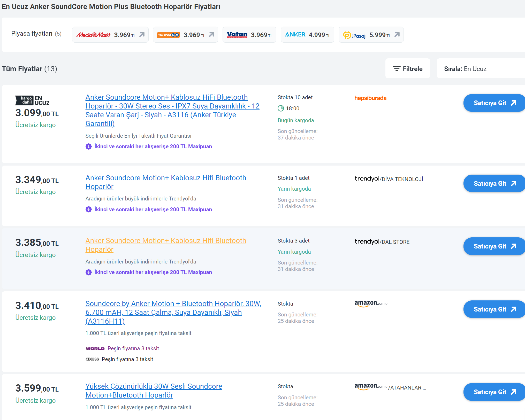Open Soundcore by Anker Motion + A3116H11 link

(173, 312)
